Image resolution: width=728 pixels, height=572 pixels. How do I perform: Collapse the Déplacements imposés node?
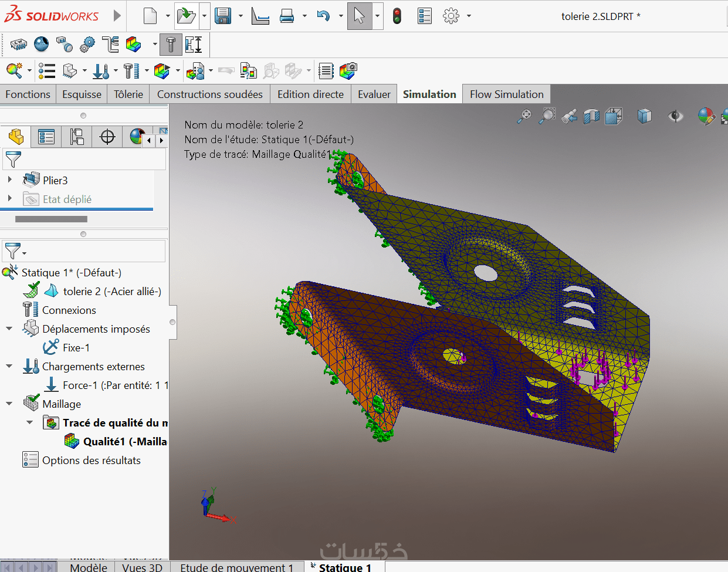pyautogui.click(x=9, y=329)
